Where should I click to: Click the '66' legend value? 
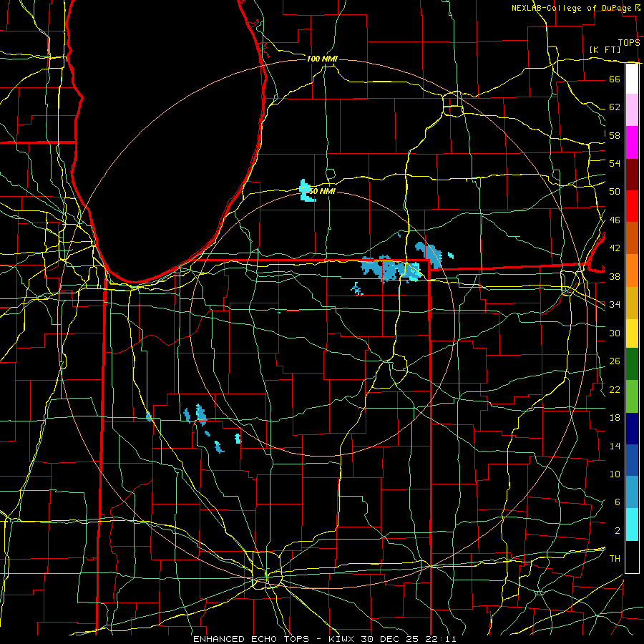tap(615, 79)
